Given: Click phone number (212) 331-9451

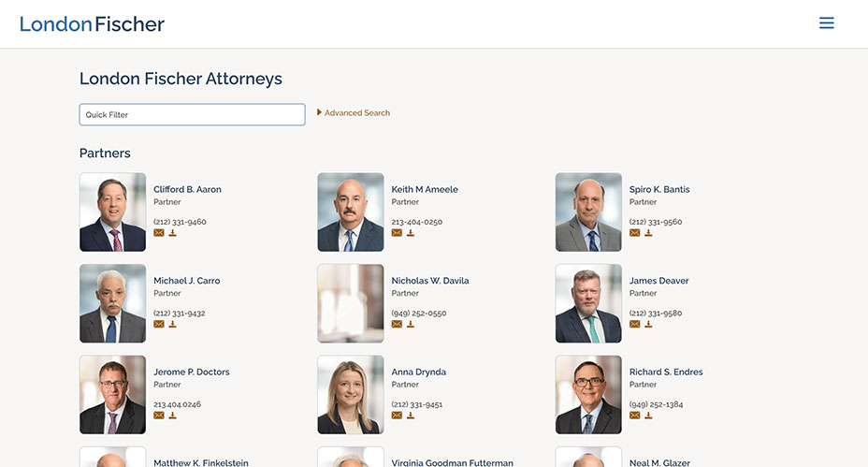Looking at the screenshot, I should coord(417,404).
